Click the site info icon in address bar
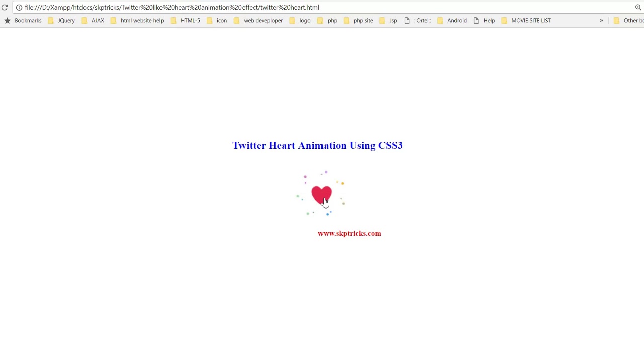Viewport: 644px width, 362px height. (19, 7)
